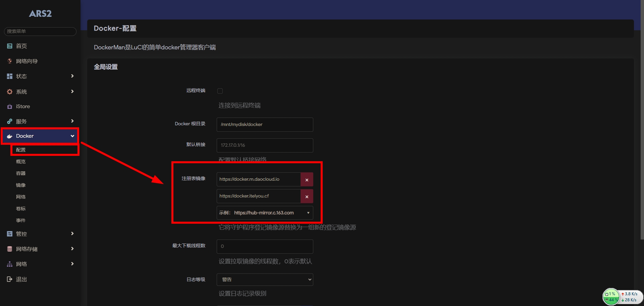Click the 全局设置 section heading
This screenshot has height=306, width=644.
[106, 67]
